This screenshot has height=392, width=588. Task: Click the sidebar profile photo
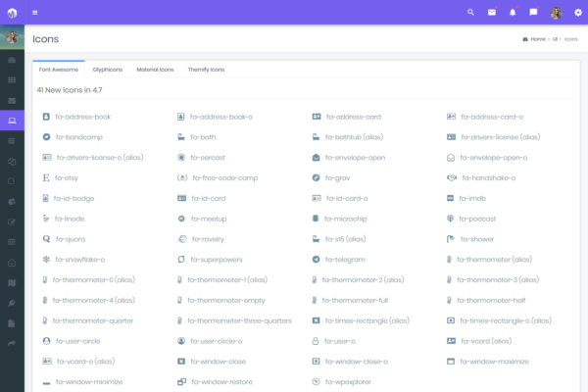(x=12, y=37)
